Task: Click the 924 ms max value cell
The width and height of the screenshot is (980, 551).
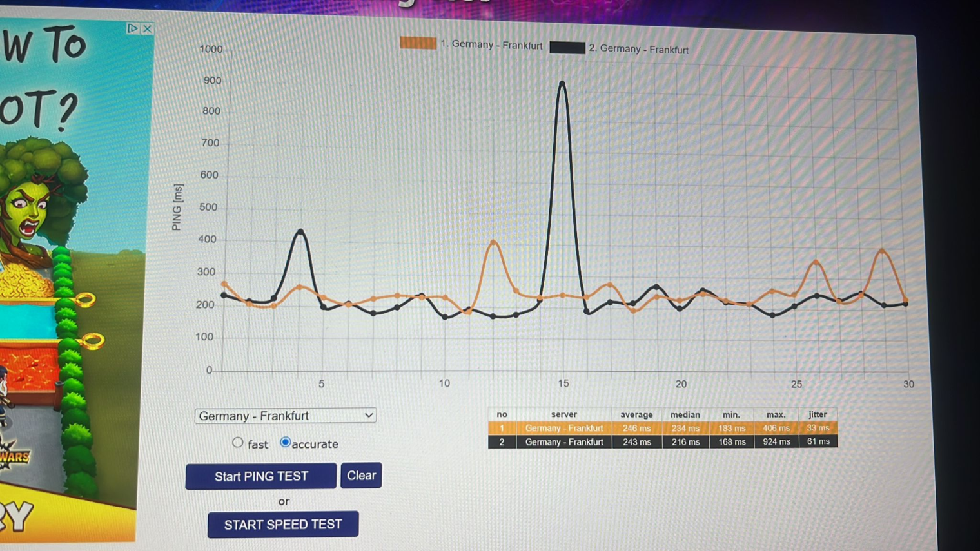Action: coord(776,442)
